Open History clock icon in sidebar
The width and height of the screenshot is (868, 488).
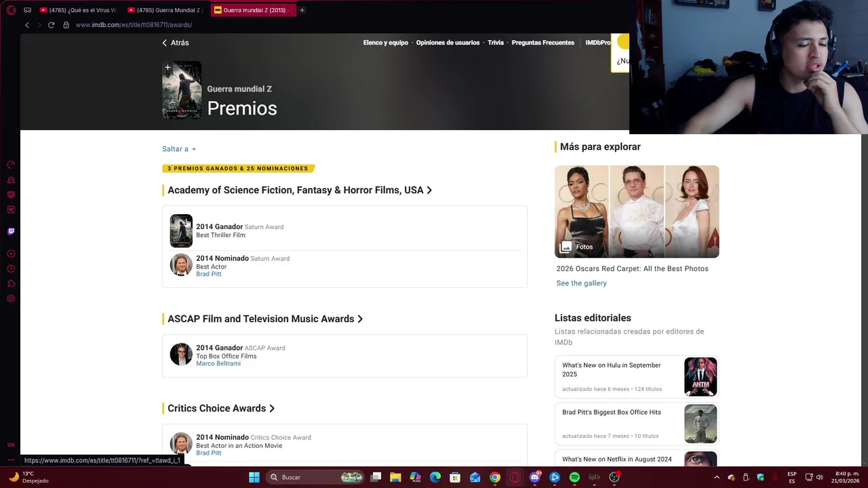(11, 269)
